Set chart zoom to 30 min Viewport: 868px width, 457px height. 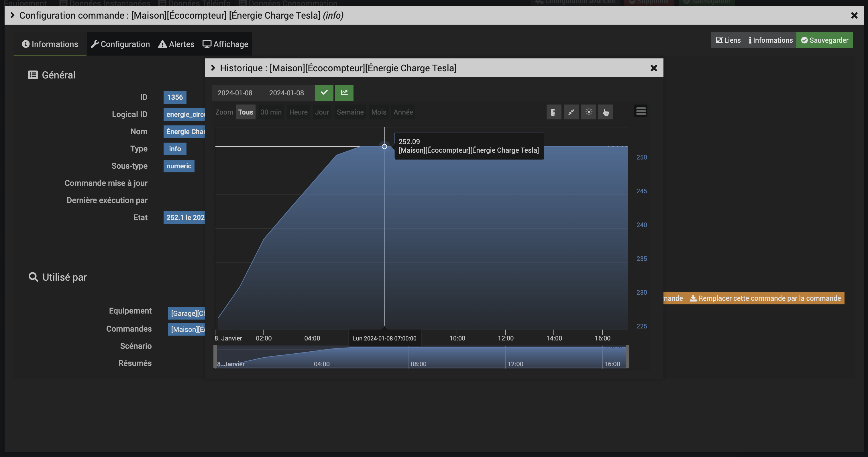(271, 112)
